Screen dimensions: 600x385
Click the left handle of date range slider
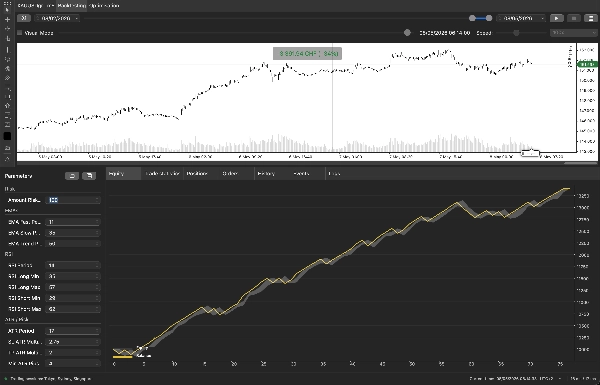(x=472, y=18)
